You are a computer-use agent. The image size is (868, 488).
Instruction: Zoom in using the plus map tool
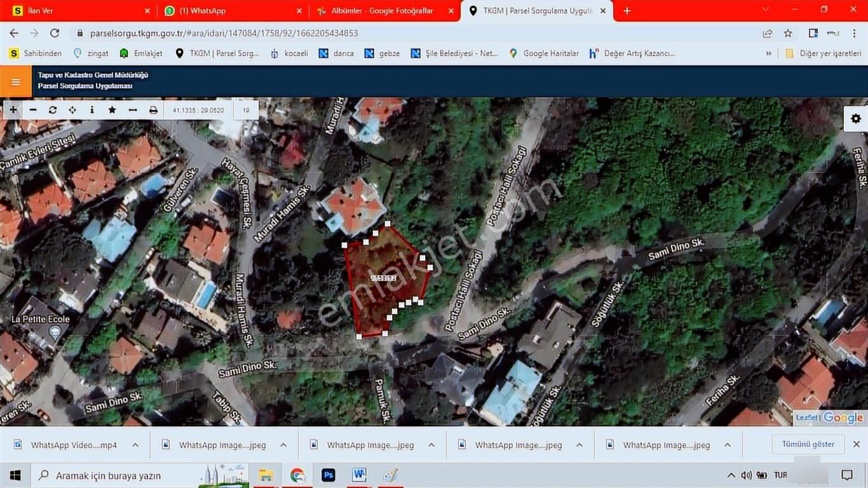13,109
